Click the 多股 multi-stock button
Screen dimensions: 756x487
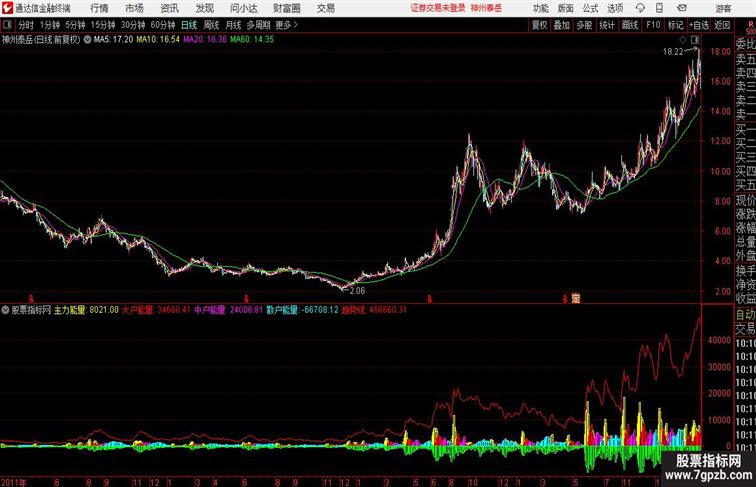pos(584,25)
